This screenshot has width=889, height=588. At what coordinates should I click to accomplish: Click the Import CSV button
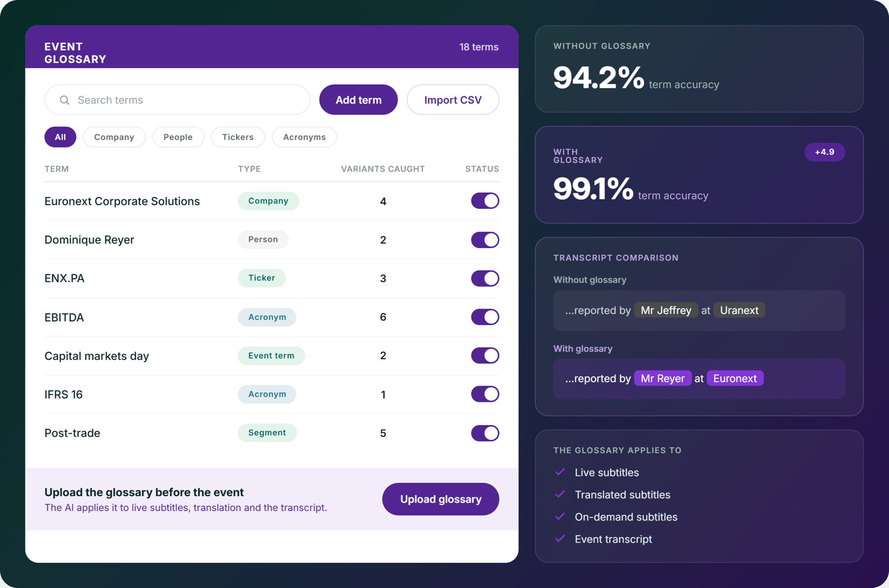[x=453, y=100]
